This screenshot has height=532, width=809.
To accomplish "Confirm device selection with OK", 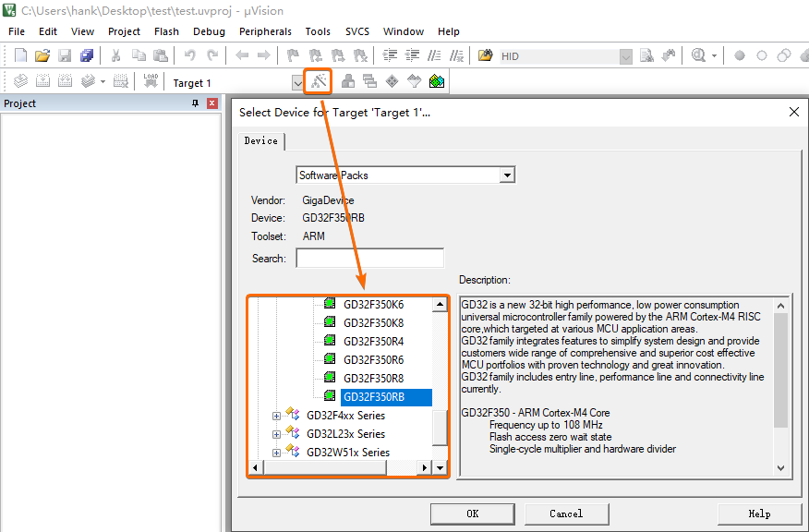I will click(x=473, y=514).
